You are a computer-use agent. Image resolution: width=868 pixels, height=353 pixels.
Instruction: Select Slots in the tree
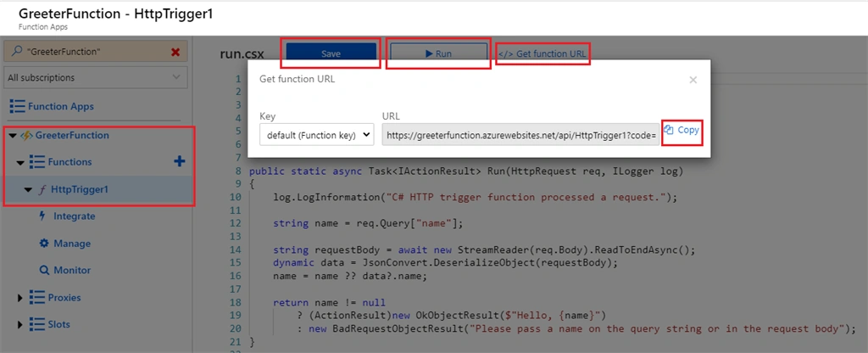[59, 324]
